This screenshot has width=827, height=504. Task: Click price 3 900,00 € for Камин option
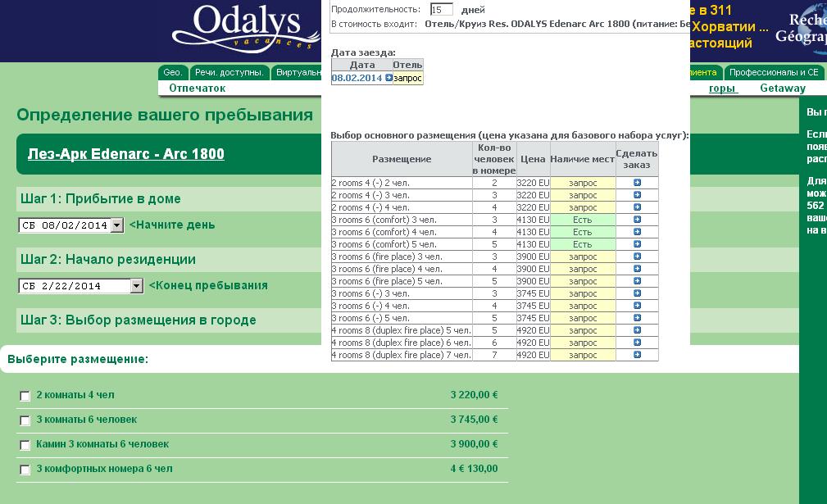click(475, 444)
